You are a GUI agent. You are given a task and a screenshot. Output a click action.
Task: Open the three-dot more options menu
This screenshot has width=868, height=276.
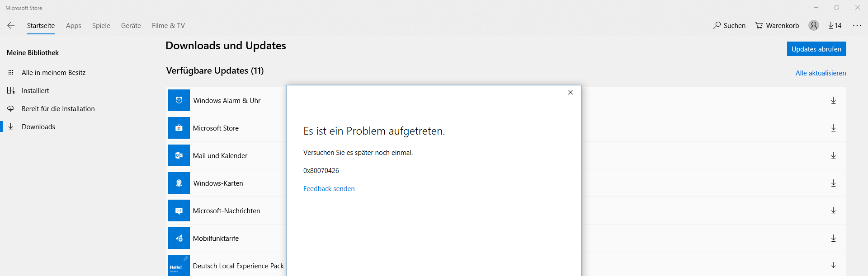click(857, 26)
